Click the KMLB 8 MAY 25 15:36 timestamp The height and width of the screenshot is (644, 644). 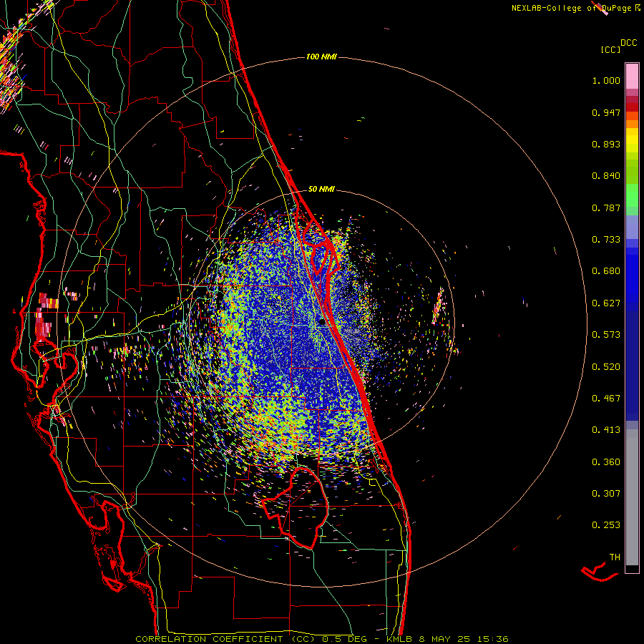click(447, 639)
